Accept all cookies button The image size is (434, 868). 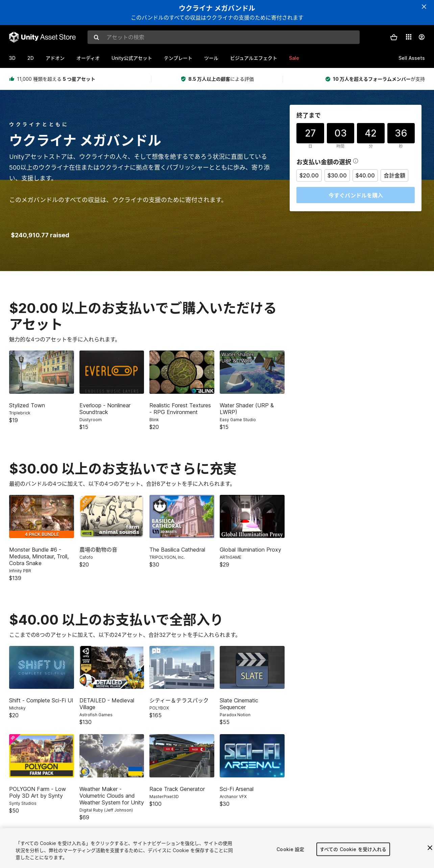pyautogui.click(x=353, y=849)
